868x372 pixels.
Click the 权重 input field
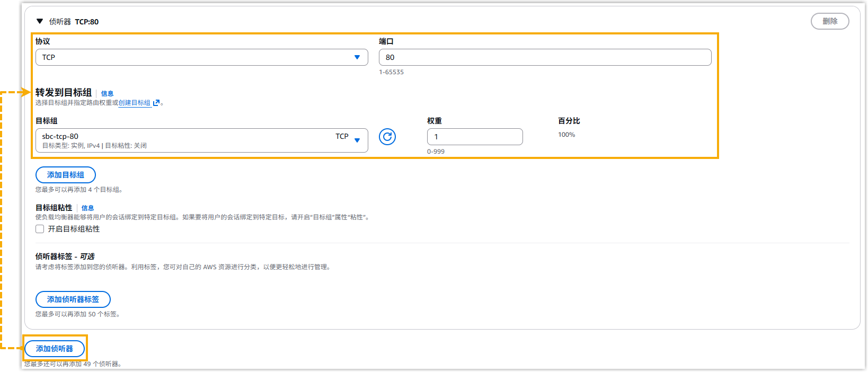click(474, 137)
